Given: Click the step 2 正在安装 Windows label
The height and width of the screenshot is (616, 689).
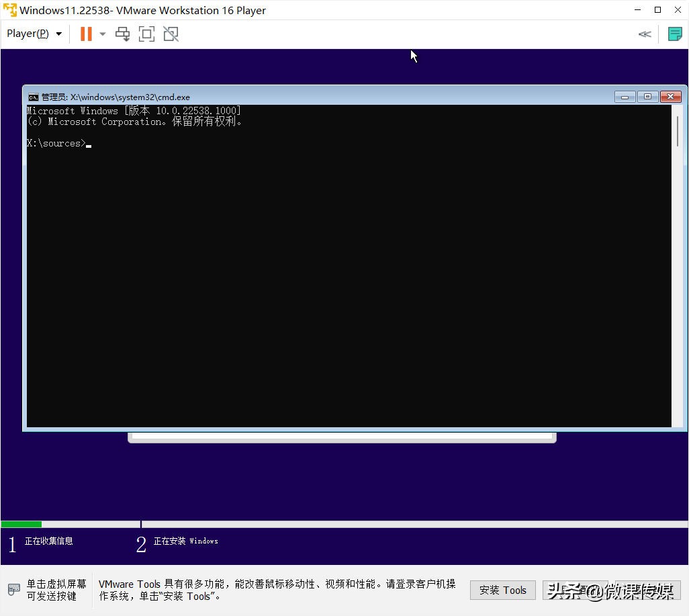Looking at the screenshot, I should (185, 541).
